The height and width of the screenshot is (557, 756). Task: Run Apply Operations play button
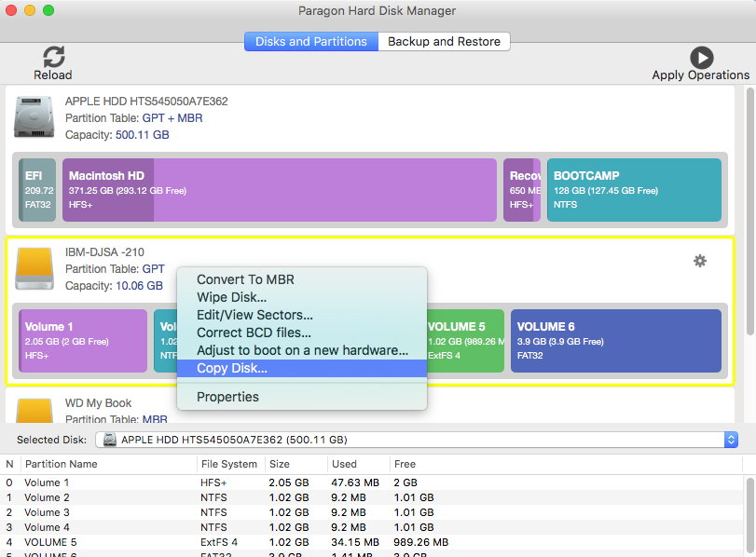point(702,58)
